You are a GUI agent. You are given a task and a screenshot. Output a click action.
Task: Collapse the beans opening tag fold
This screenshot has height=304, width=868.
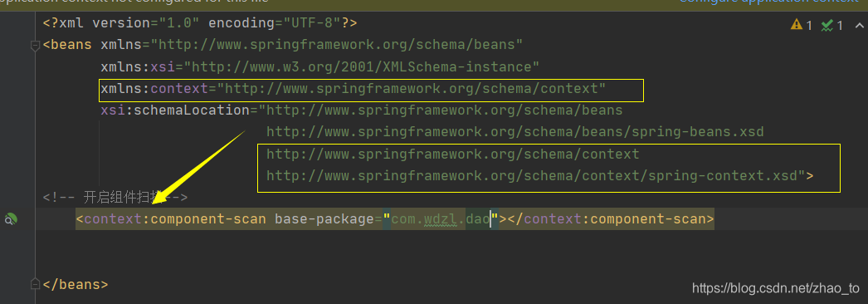(x=35, y=46)
